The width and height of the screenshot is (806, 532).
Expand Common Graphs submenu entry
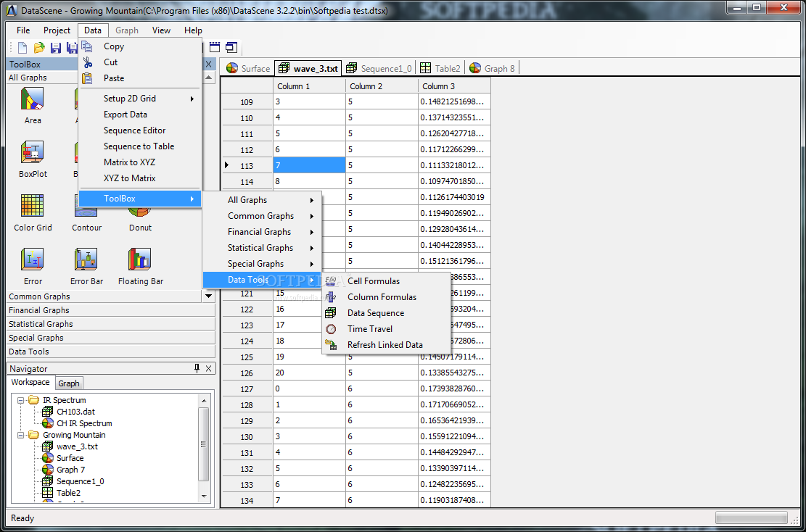[262, 216]
